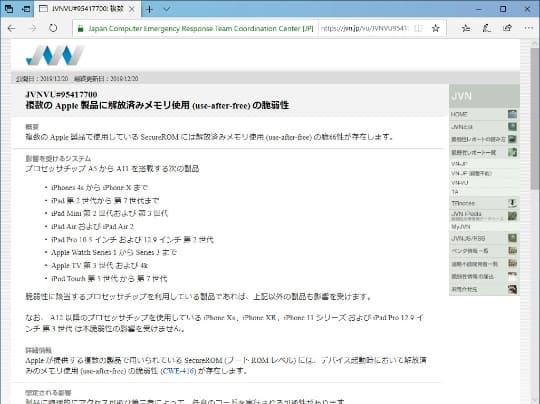Click the list item 'iPod Touch 第 5 世代から 第 7 世代'
Screen dimensions: 540x404
109,279
